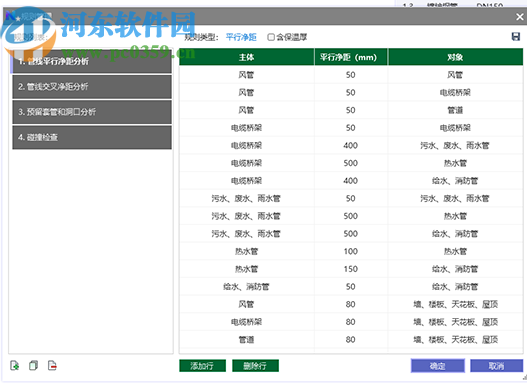Click the 管道 subject cell in the last row

[x=246, y=340]
